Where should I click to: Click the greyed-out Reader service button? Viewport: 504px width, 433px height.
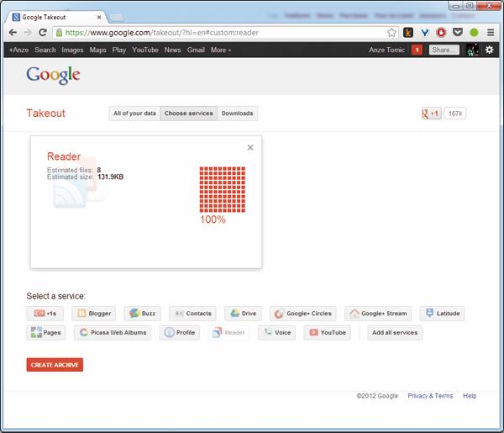(228, 333)
